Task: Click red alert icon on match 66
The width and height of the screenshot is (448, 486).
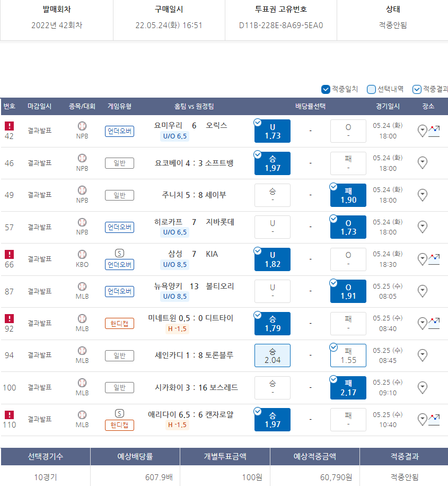Action: 10,254
